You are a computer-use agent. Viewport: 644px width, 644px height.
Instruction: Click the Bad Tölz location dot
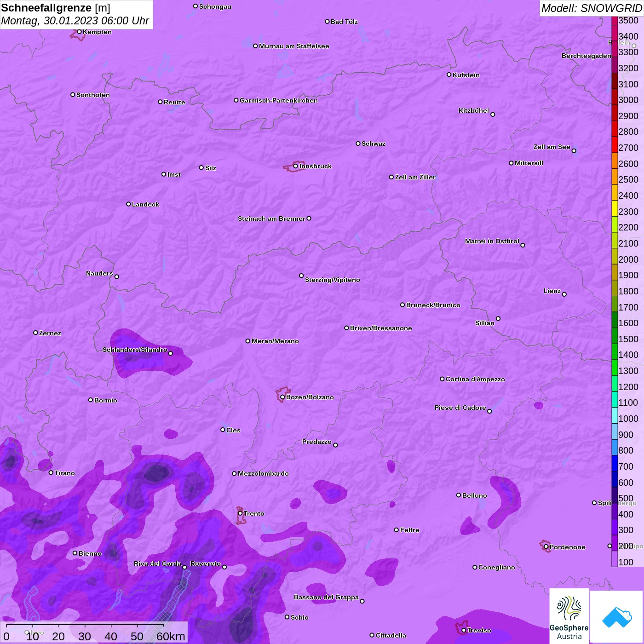327,22
